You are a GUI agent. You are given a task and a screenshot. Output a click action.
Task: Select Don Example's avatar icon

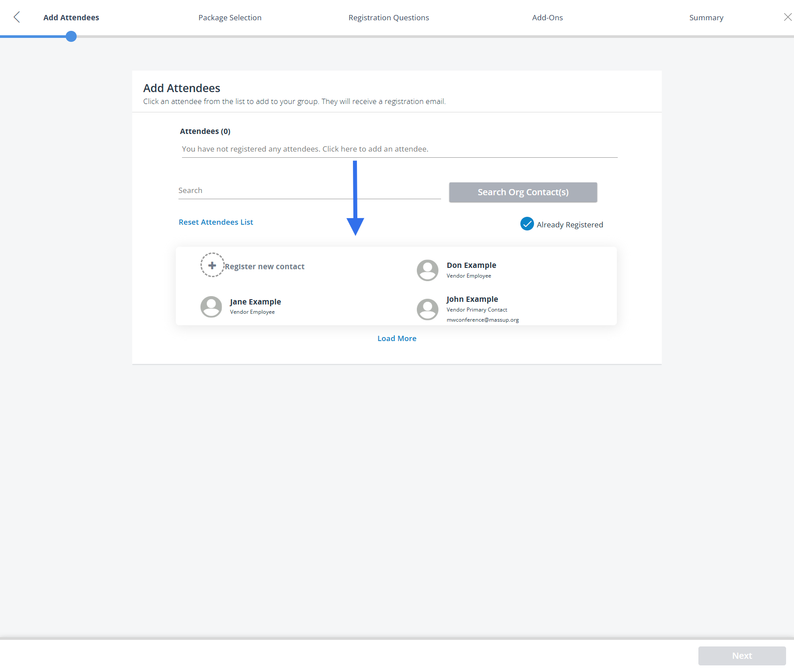click(x=427, y=270)
